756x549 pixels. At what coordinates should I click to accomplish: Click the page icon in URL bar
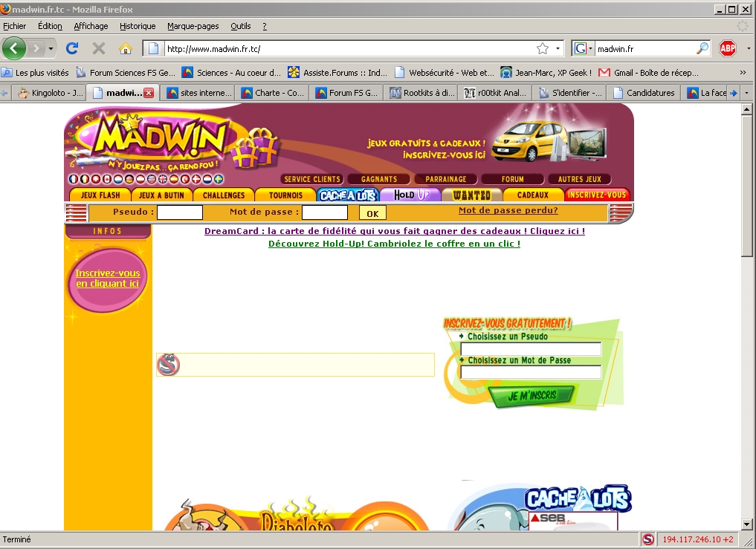[x=153, y=49]
